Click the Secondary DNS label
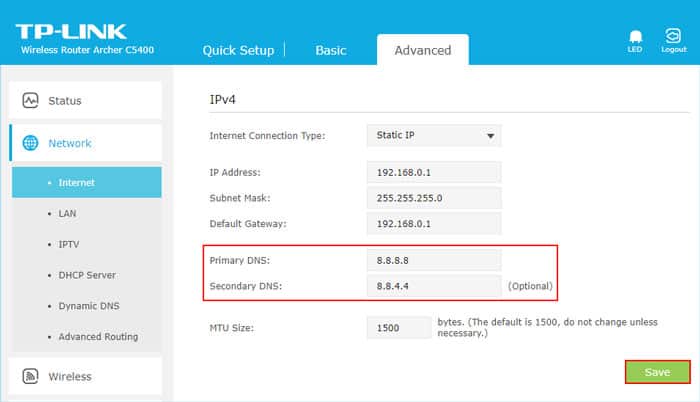This screenshot has width=700, height=402. pos(246,286)
